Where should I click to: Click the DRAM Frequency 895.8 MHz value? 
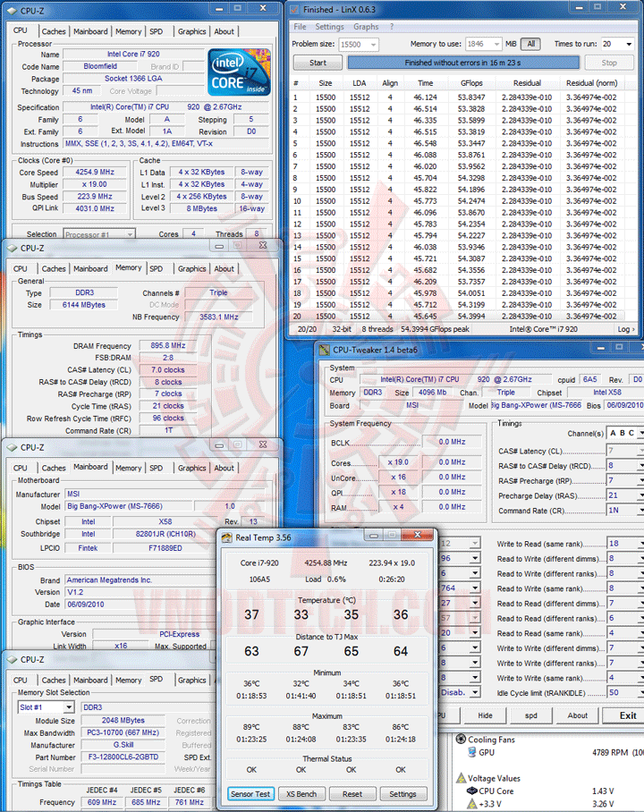coord(168,345)
